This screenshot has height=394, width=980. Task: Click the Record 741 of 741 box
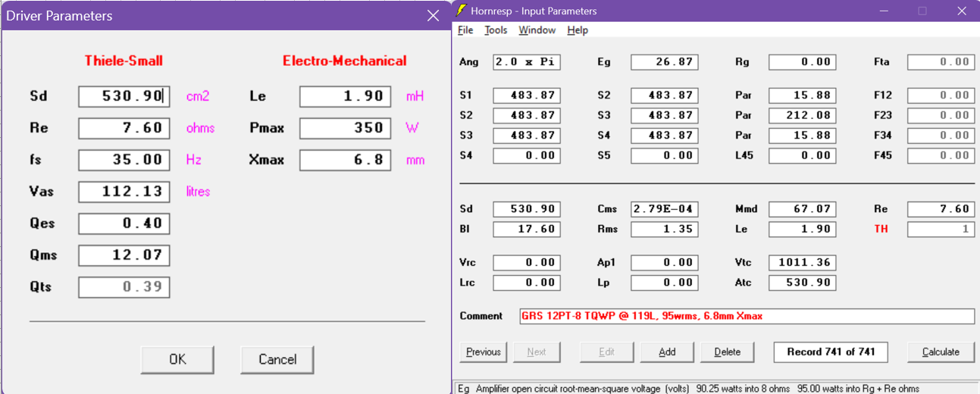coord(830,352)
